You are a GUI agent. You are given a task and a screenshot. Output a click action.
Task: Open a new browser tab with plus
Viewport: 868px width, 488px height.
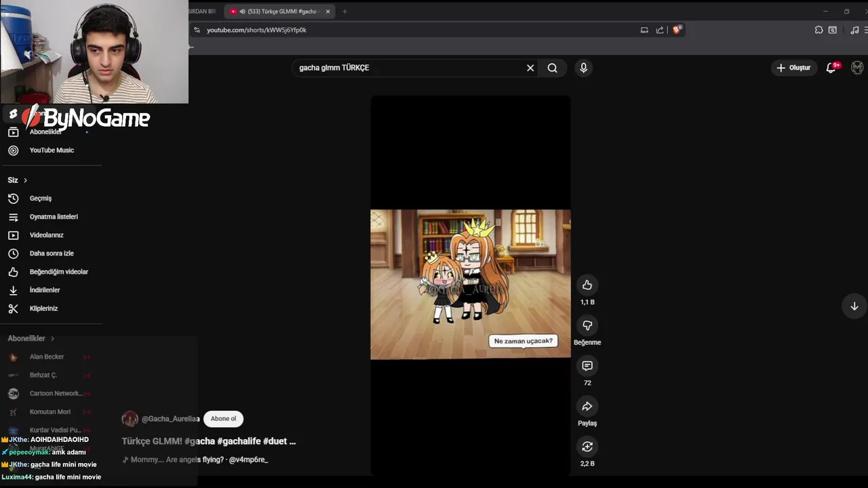[344, 12]
